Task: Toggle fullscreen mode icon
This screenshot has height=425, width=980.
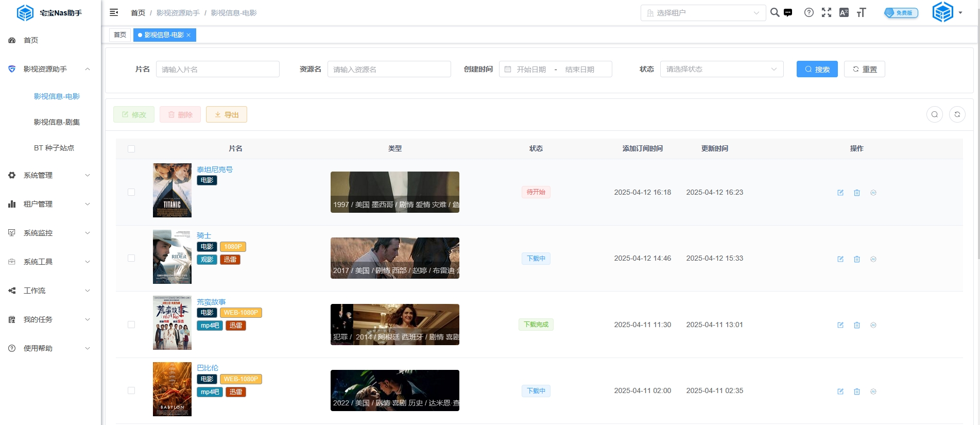Action: pyautogui.click(x=827, y=12)
